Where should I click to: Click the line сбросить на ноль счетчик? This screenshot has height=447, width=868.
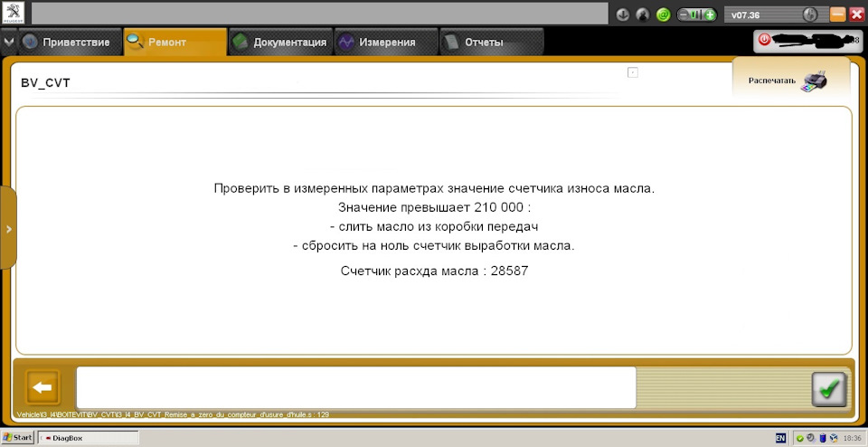click(x=435, y=246)
